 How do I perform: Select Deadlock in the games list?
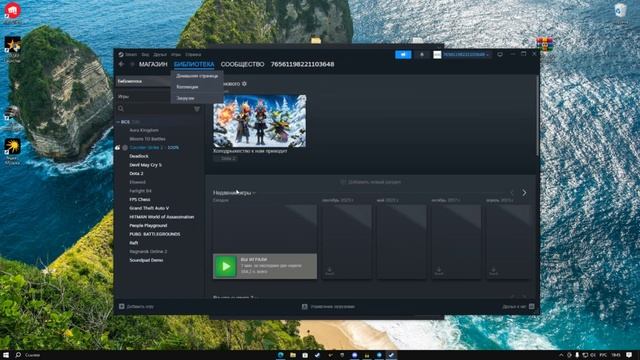(x=139, y=156)
